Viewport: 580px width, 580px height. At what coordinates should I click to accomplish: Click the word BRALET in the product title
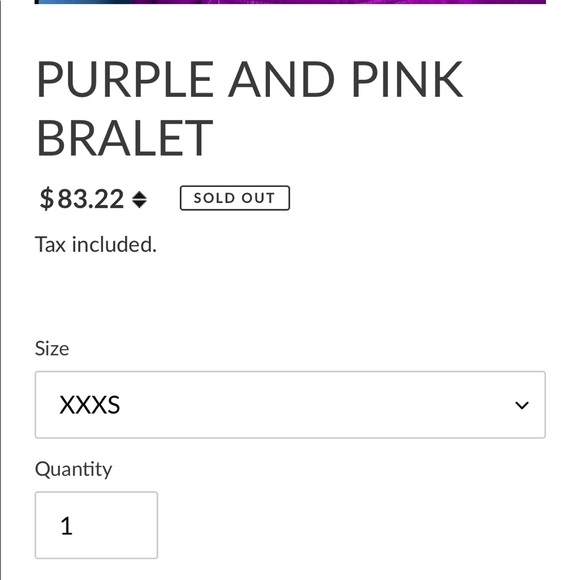(x=125, y=138)
